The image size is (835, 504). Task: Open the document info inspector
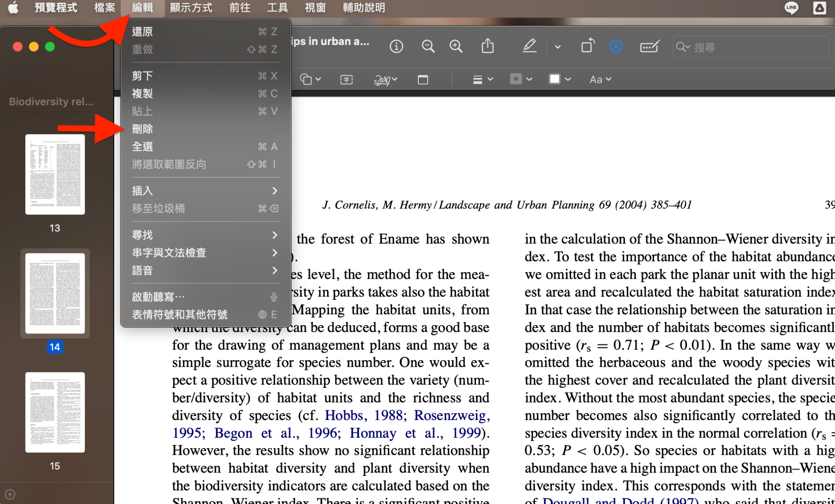[396, 46]
